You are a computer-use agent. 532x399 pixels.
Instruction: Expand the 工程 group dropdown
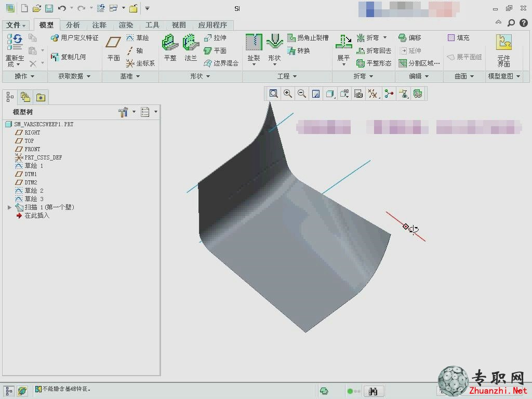287,76
